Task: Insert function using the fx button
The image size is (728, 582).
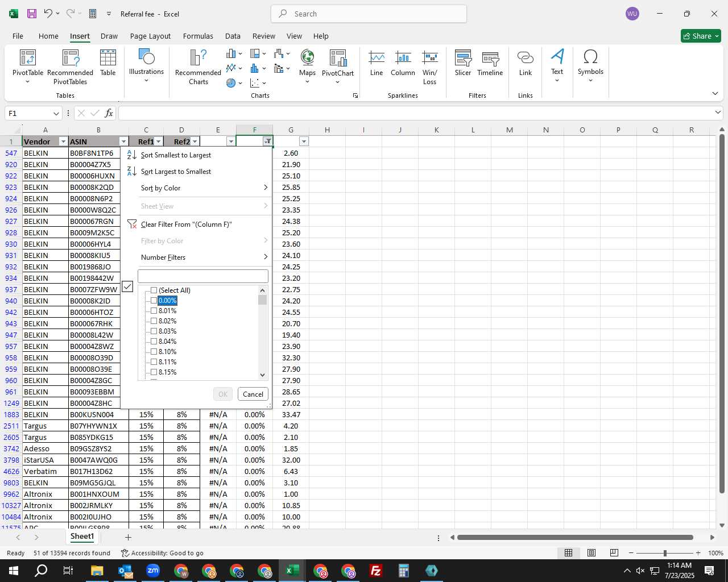Action: pyautogui.click(x=109, y=113)
